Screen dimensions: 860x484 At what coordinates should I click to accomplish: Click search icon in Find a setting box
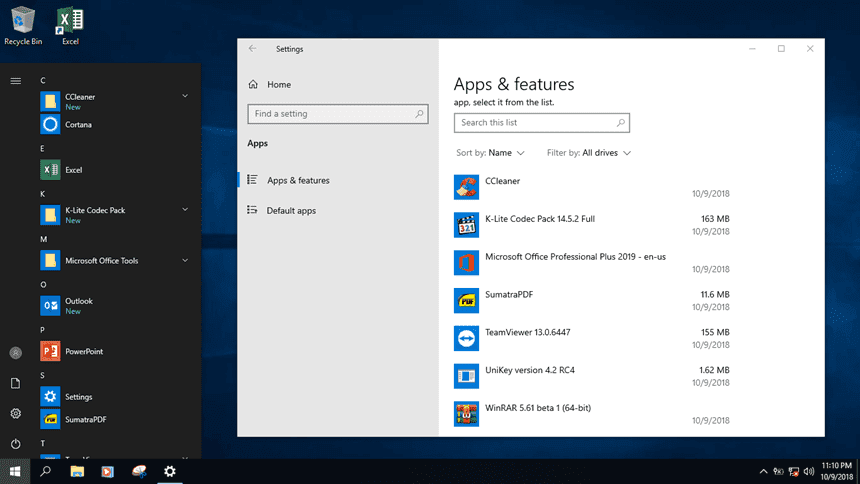coord(419,114)
